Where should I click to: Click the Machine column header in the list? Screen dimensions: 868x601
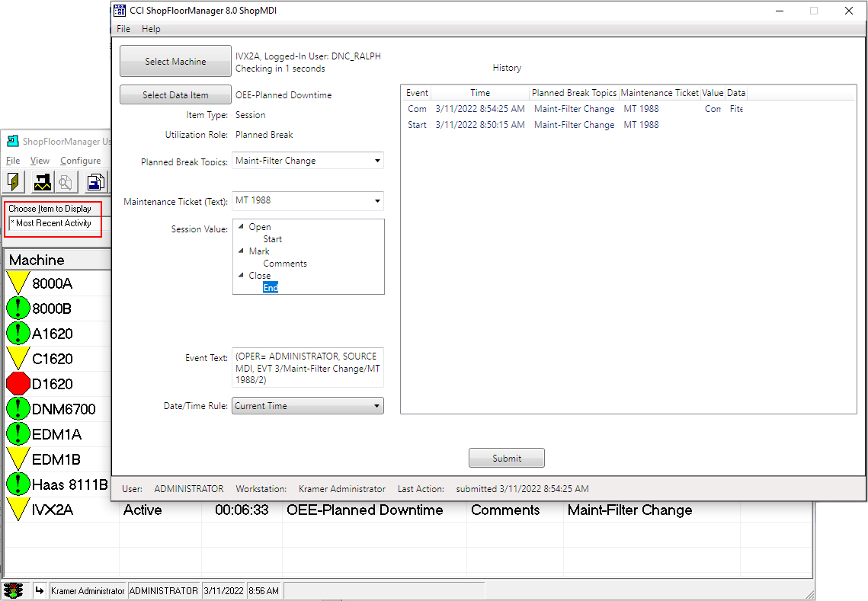[x=58, y=260]
